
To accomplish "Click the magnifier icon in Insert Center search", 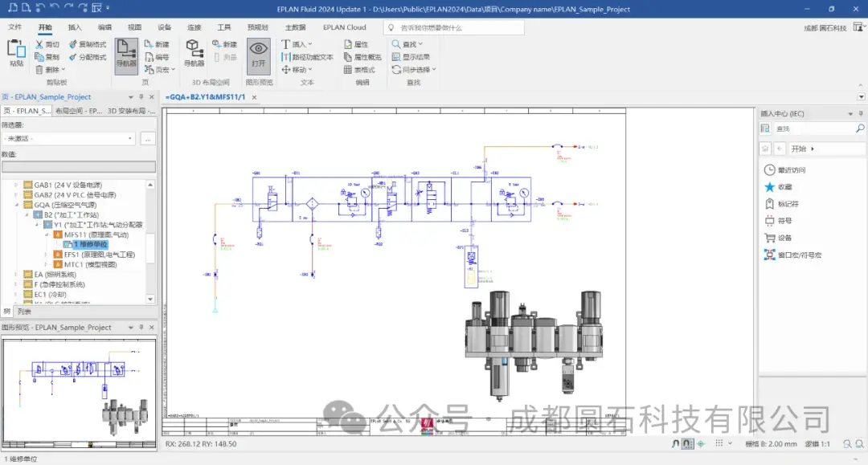I will [x=860, y=128].
